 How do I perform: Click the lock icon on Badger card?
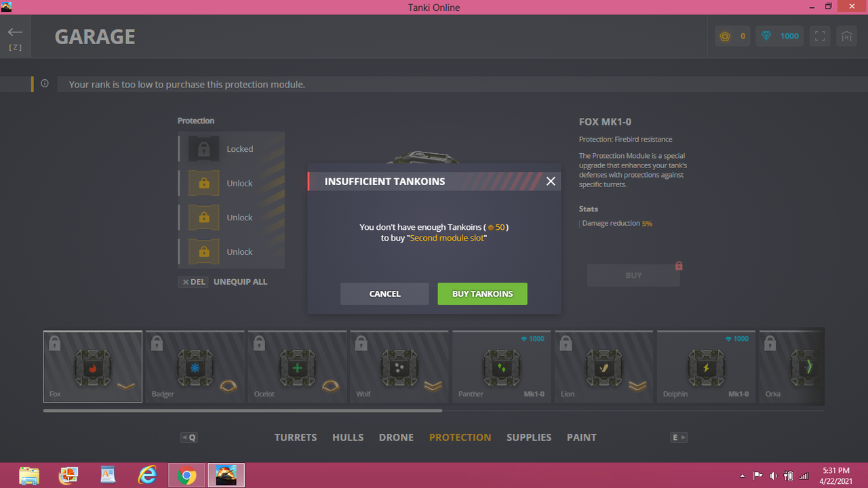[157, 343]
